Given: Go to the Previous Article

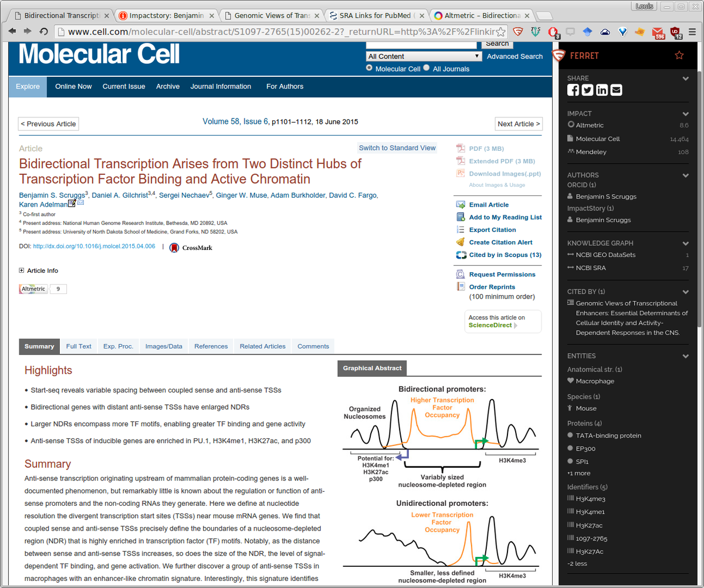Looking at the screenshot, I should tap(48, 124).
